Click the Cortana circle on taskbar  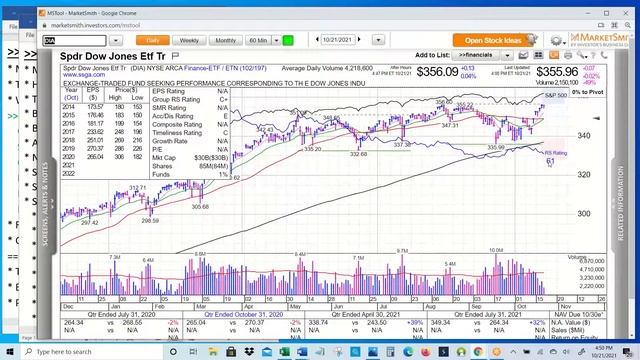tap(173, 351)
